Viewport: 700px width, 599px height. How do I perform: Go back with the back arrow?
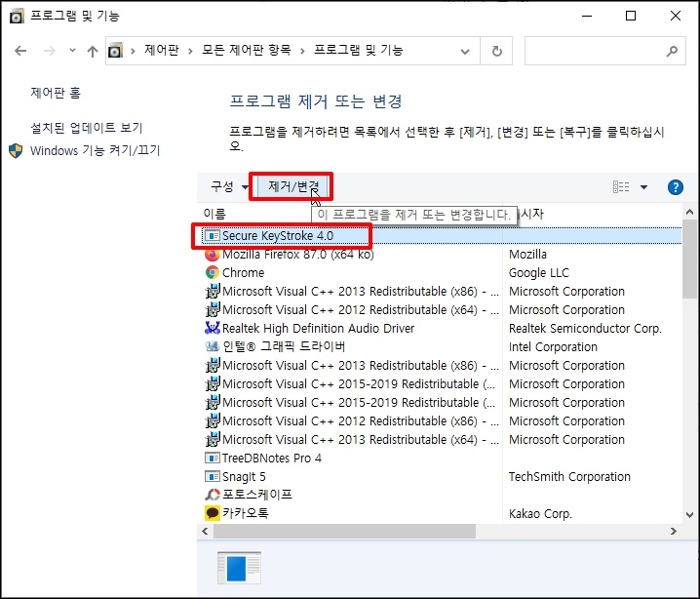[x=20, y=51]
